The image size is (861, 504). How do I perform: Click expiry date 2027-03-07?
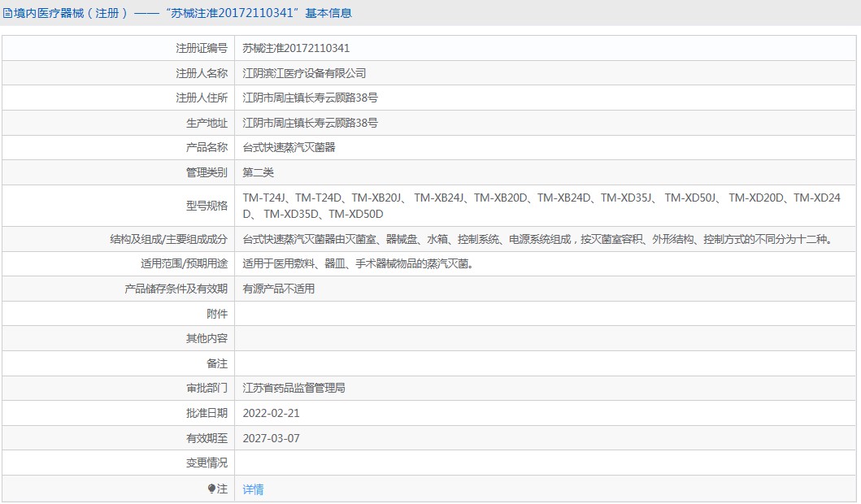(x=272, y=438)
